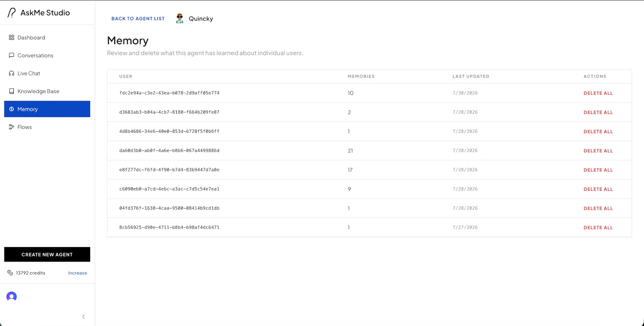Viewport: 644px width, 326px height.
Task: Click the Increase credits link
Action: coord(78,273)
